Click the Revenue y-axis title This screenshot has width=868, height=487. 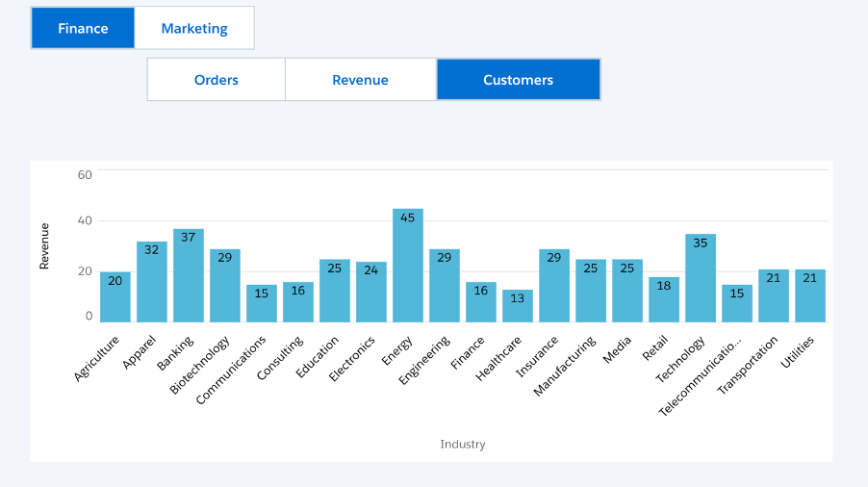click(x=44, y=245)
